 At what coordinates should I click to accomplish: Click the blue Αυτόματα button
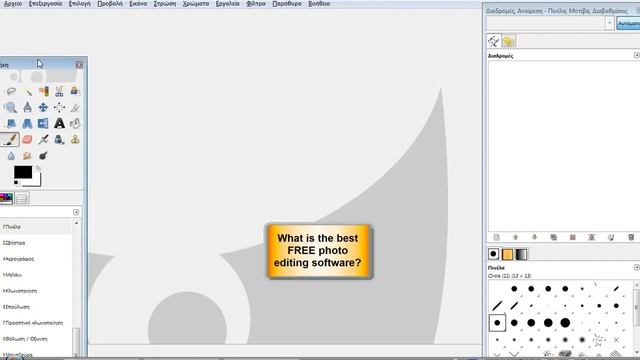(x=628, y=24)
